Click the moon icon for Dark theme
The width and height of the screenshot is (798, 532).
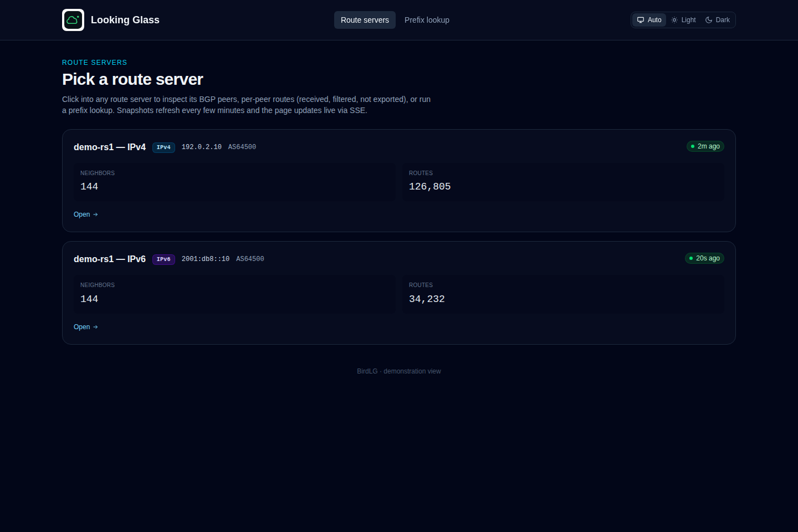point(709,20)
